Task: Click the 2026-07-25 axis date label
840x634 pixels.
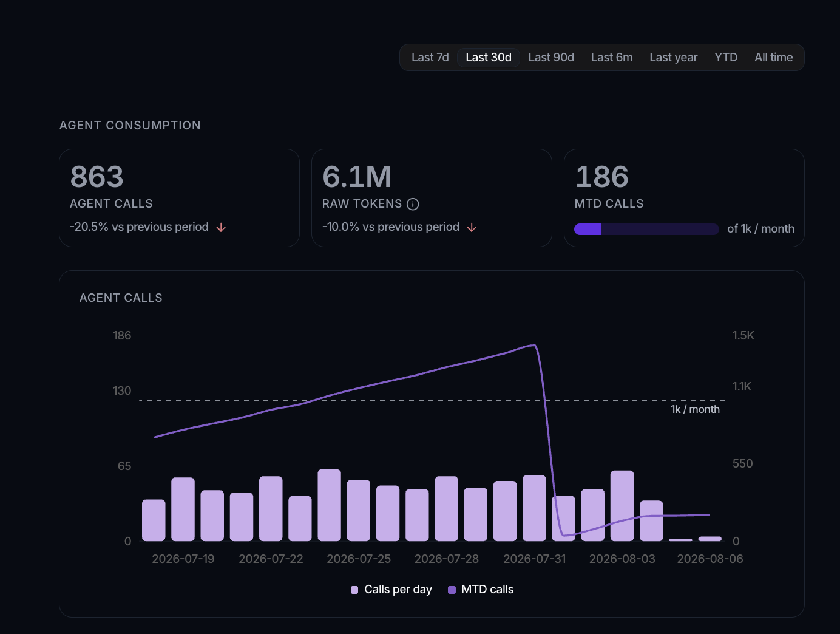Action: click(x=359, y=559)
